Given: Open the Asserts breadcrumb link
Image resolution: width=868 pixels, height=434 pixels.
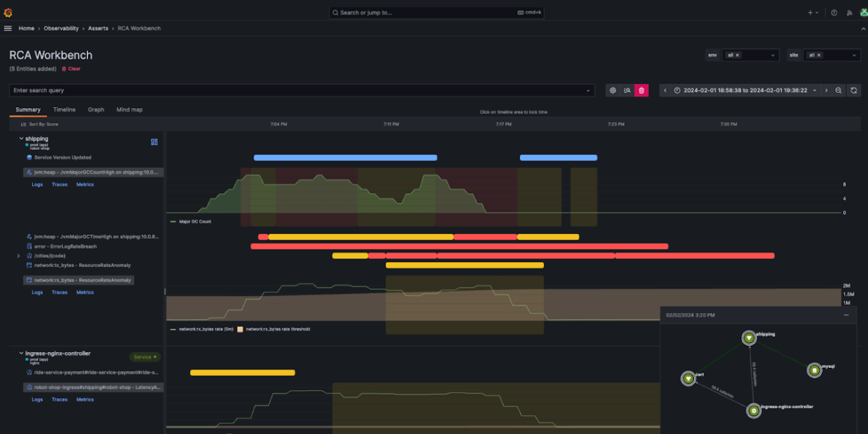Looking at the screenshot, I should click(x=98, y=28).
